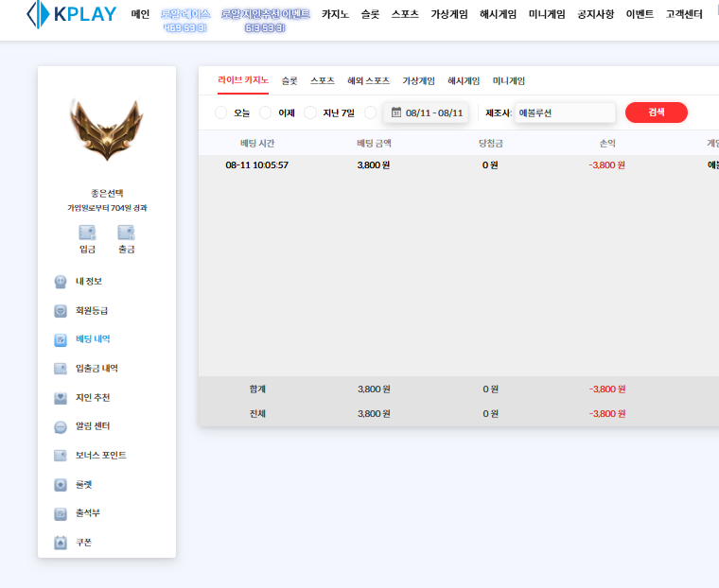Open 카지노 in top navigation
719x588 pixels.
pyautogui.click(x=335, y=15)
